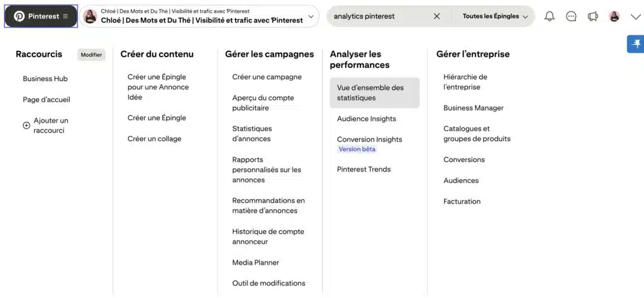Open Audience Insights menu item
The height and width of the screenshot is (298, 644).
(367, 119)
